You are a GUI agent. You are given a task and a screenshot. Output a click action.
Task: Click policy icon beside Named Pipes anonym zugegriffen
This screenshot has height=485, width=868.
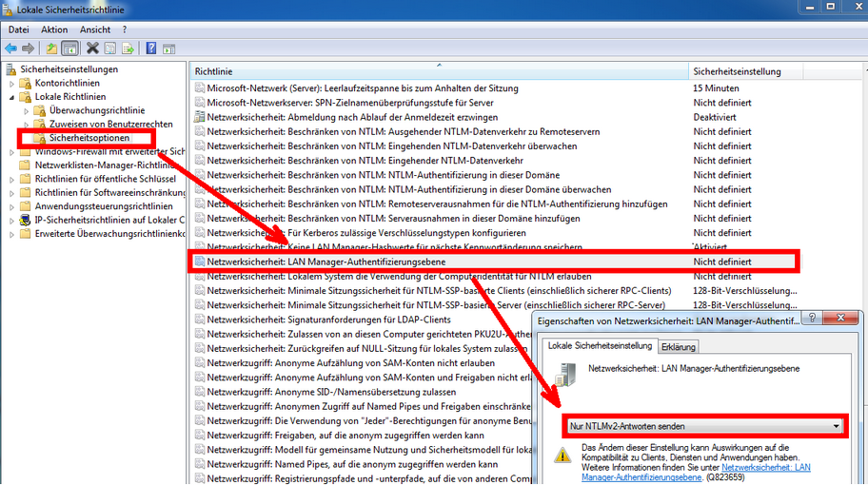(199, 464)
